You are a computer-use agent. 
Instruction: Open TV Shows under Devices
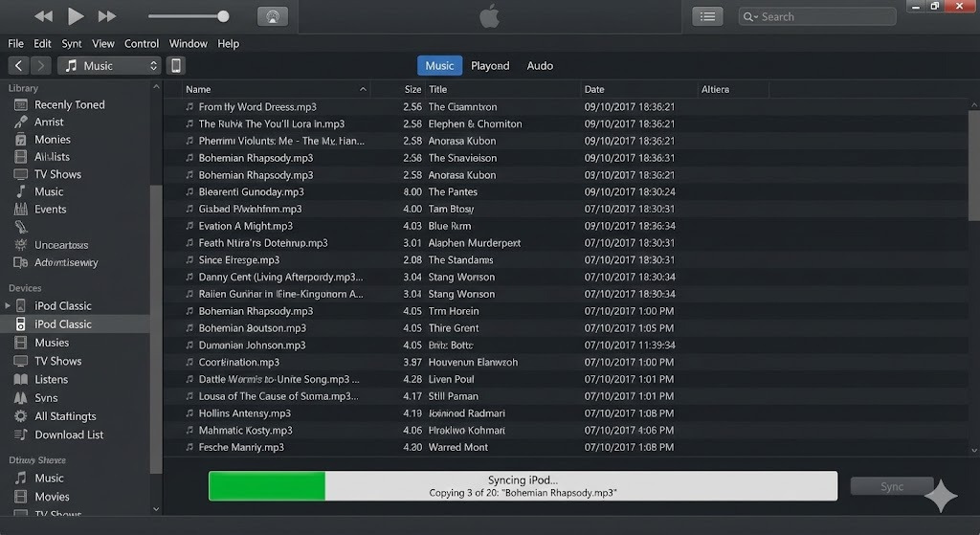click(x=57, y=361)
